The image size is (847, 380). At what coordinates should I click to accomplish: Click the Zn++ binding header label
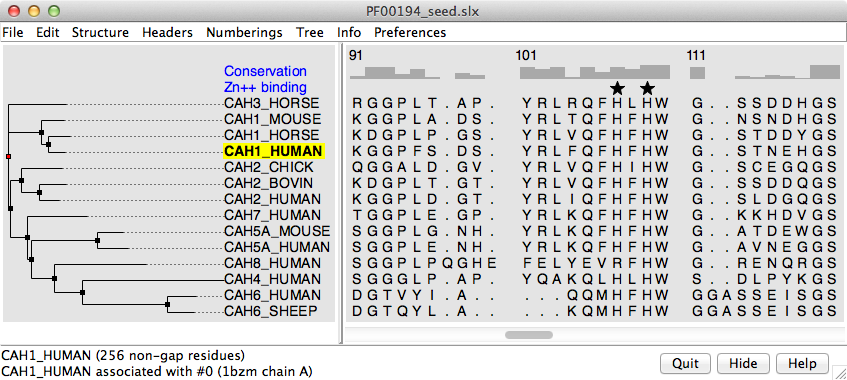tap(265, 87)
